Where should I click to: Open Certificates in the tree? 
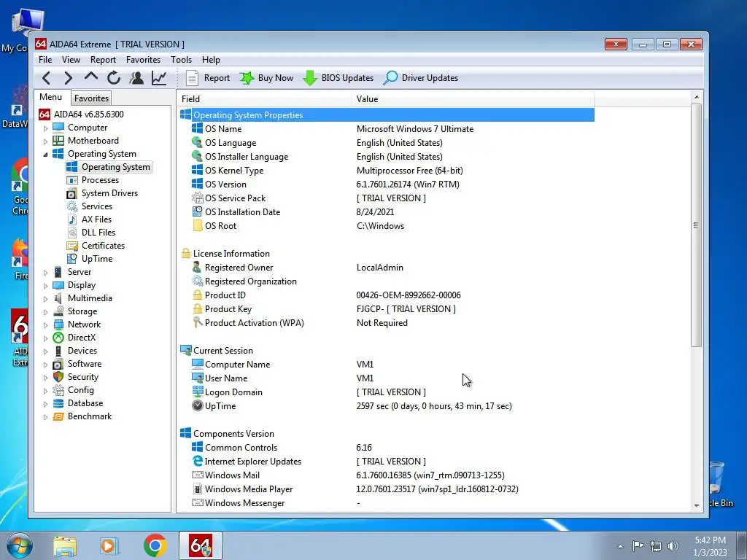click(103, 245)
